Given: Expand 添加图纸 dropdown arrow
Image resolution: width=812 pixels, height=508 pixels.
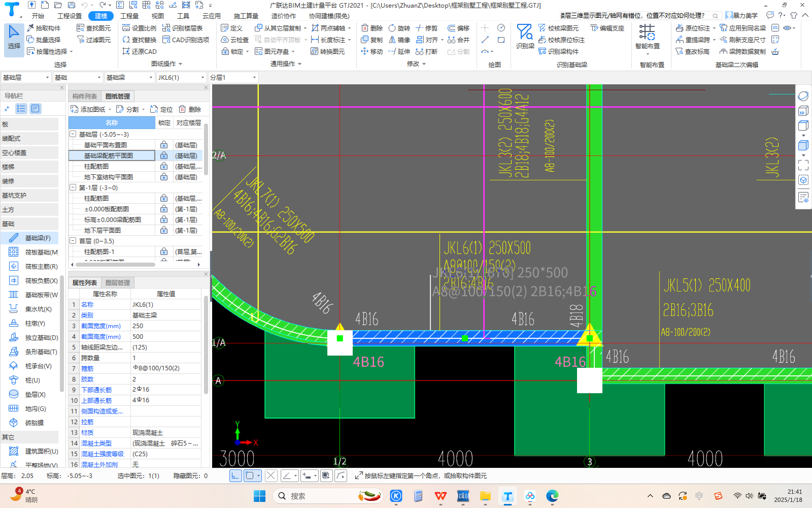Looking at the screenshot, I should pyautogui.click(x=110, y=109).
